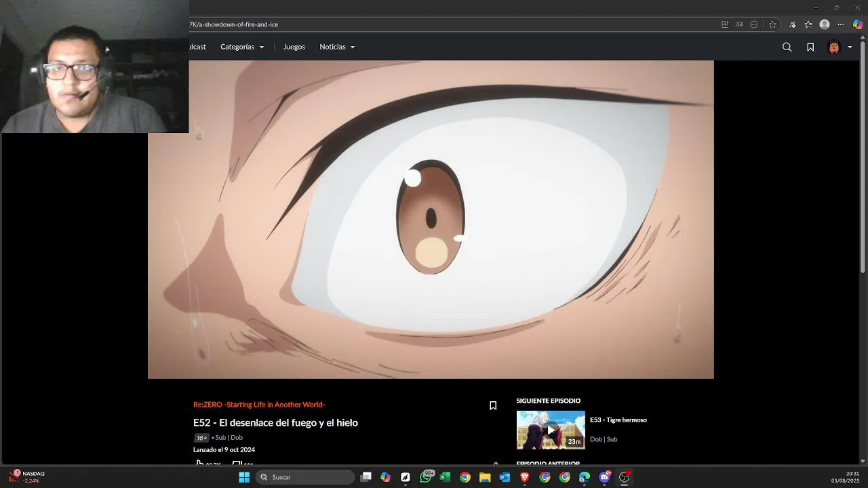Open the Windows Start button

click(244, 477)
